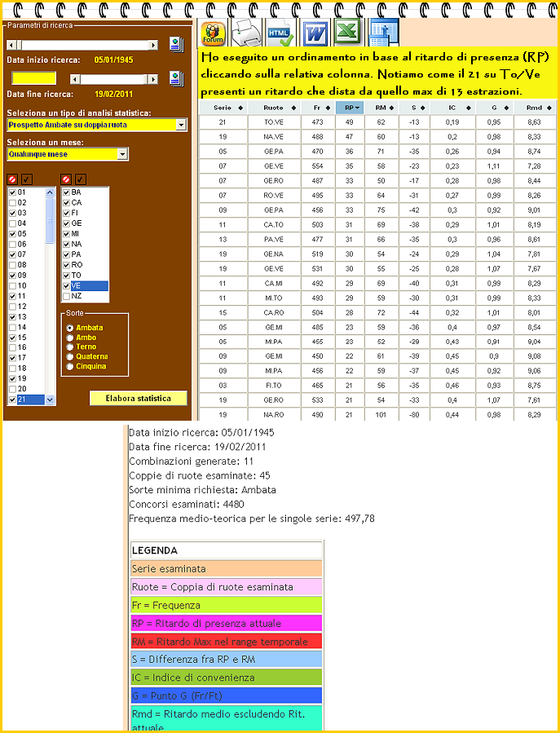The width and height of the screenshot is (560, 733).
Task: Sort table by Fr column header
Action: pos(318,108)
